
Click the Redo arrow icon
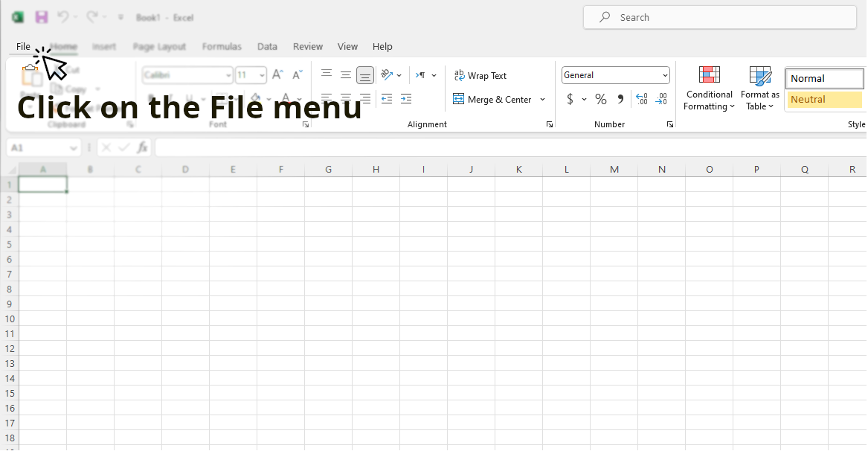coord(92,17)
